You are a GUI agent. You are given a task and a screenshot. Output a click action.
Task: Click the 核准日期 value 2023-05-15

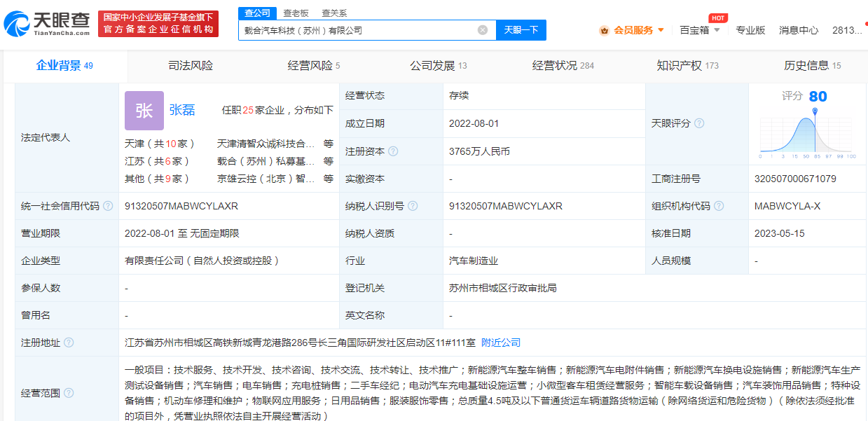tap(780, 233)
